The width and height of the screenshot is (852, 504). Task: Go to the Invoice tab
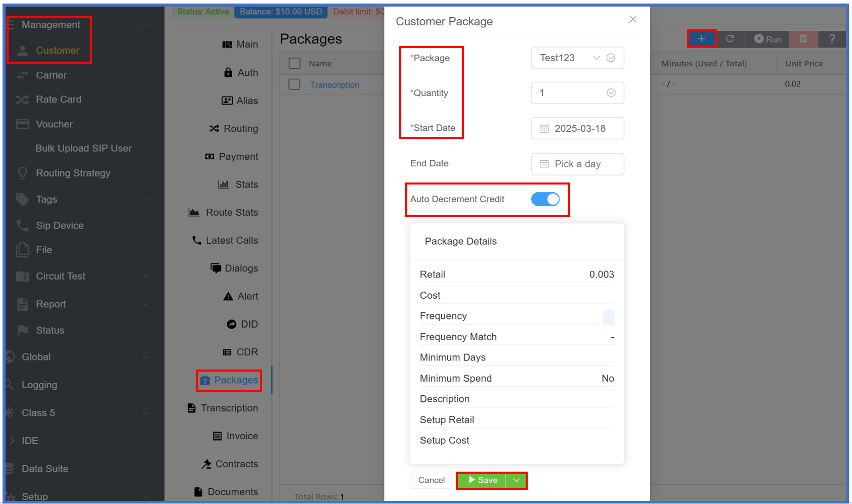click(x=241, y=436)
